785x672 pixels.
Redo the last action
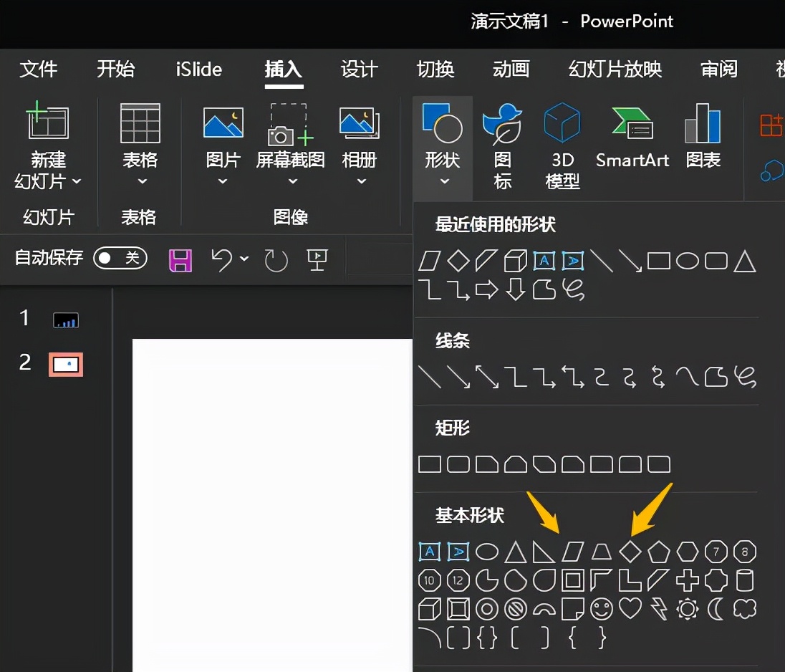click(x=276, y=260)
